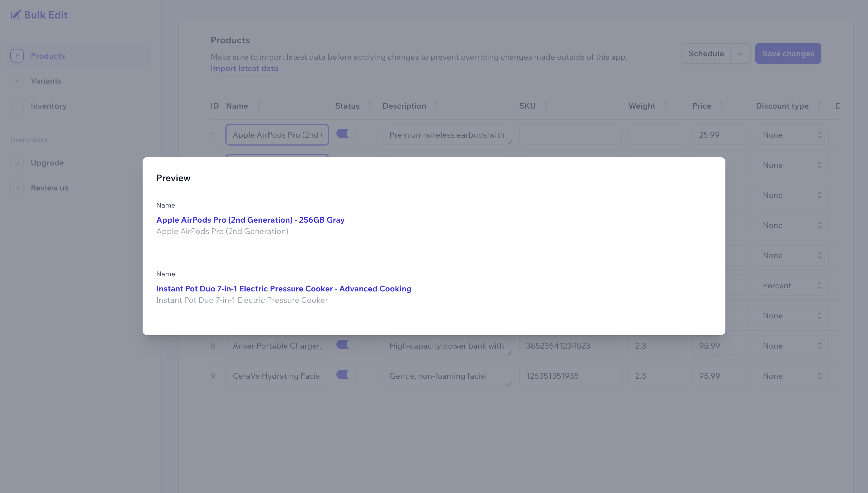Open Weight column options menu
868x493 pixels.
click(666, 106)
